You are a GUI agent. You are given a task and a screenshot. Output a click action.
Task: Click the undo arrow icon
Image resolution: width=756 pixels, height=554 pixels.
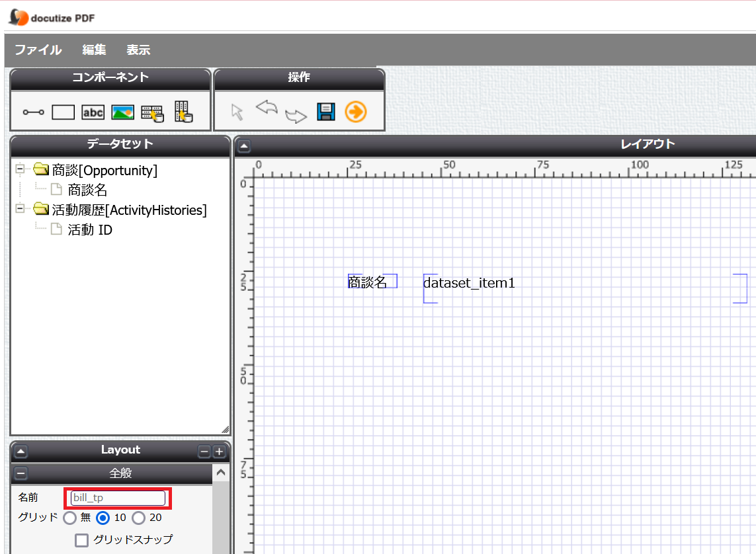[267, 107]
